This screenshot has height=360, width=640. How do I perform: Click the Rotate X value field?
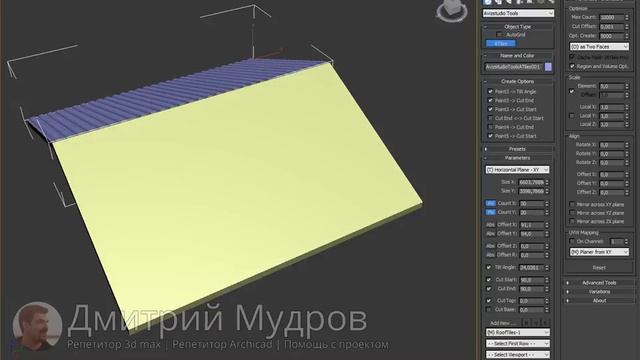click(x=611, y=145)
